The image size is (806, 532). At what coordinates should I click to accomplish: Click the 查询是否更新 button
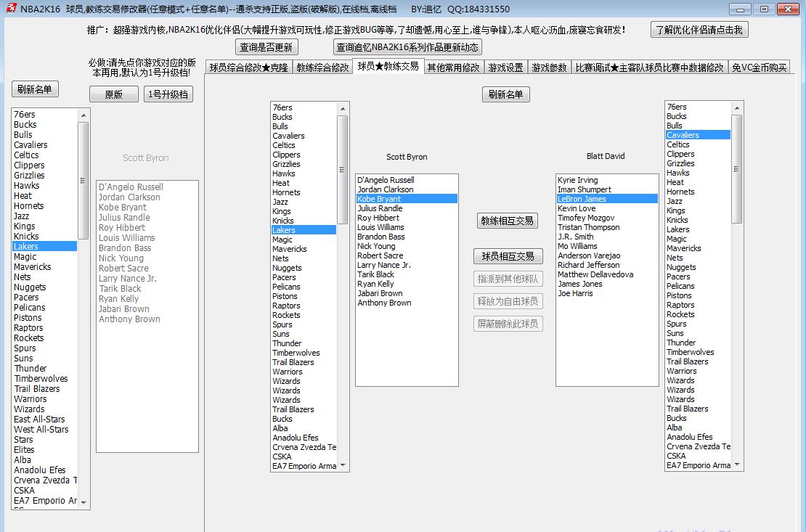click(x=266, y=47)
